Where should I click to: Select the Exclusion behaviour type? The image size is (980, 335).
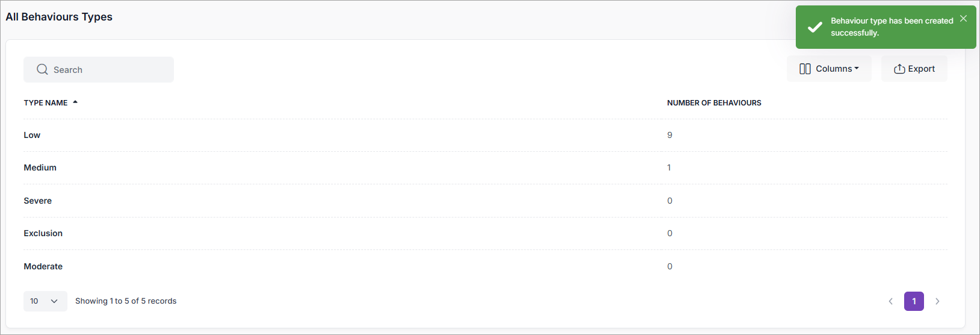tap(43, 233)
